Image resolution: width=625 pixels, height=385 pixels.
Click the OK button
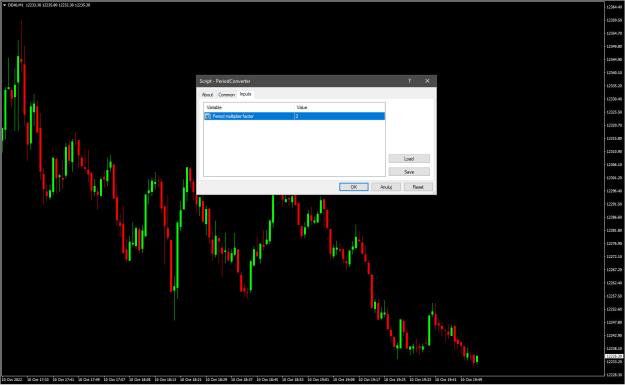[354, 187]
